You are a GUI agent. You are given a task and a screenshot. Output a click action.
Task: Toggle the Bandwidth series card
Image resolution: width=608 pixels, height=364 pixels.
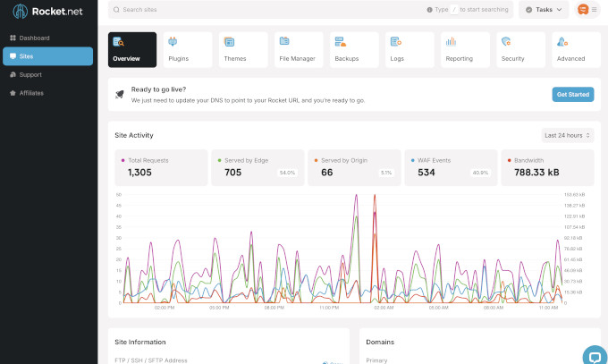point(547,167)
